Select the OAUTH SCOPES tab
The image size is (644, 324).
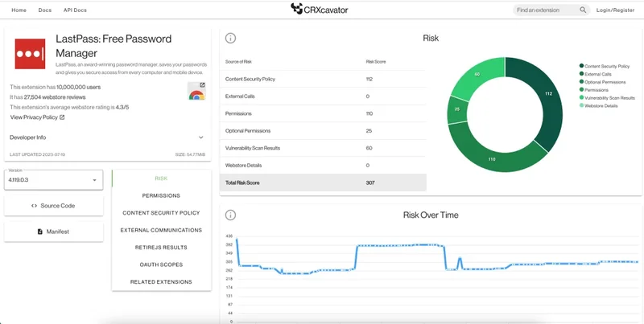click(162, 265)
